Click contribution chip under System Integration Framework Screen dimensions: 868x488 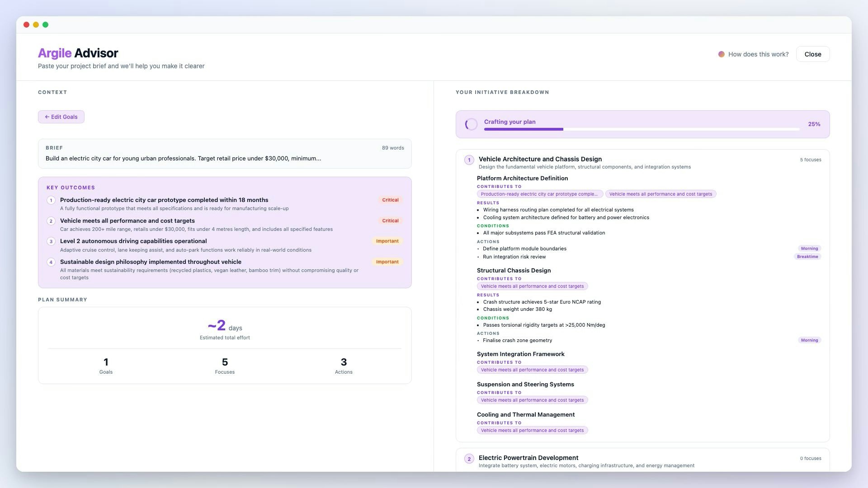[x=532, y=370]
